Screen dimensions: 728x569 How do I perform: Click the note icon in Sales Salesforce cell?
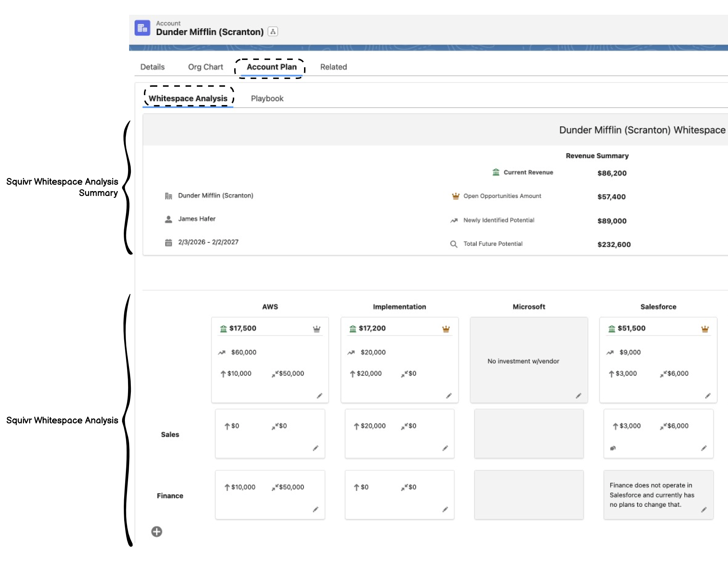(613, 448)
